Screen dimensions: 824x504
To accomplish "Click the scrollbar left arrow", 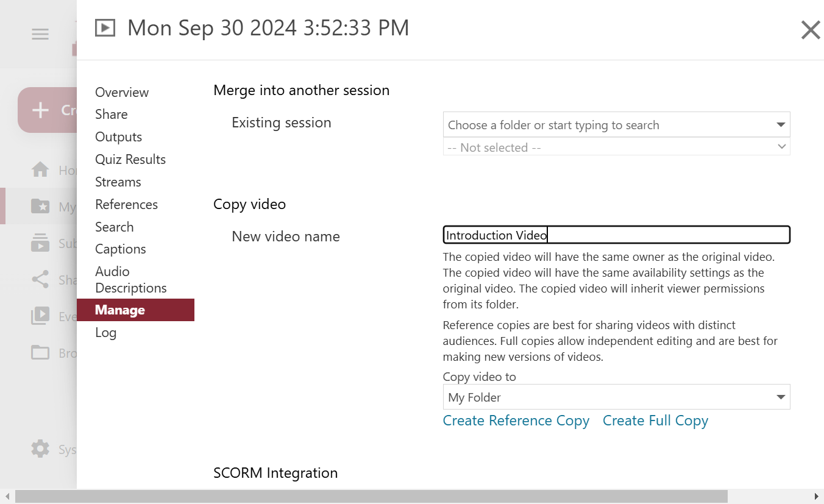I will click(7, 496).
